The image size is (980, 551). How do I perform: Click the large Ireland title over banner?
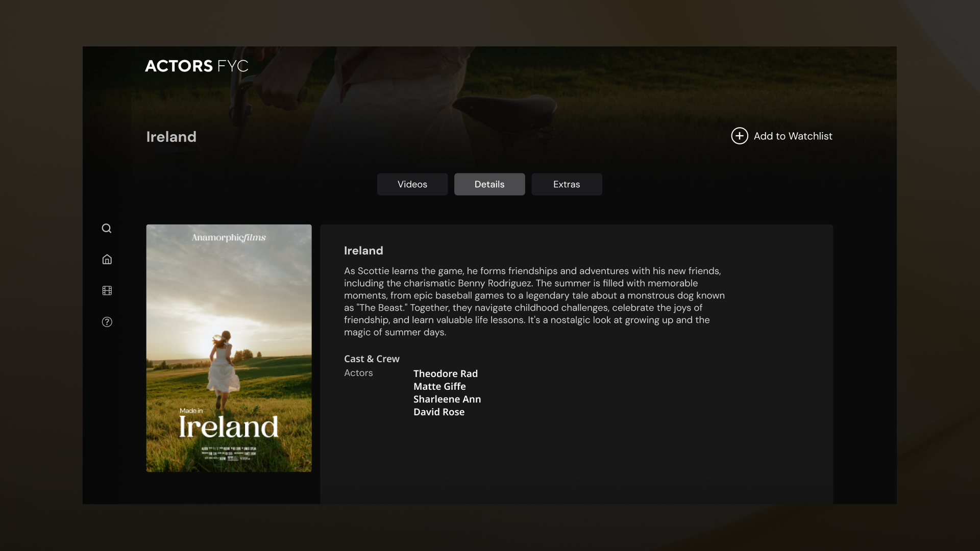click(171, 137)
